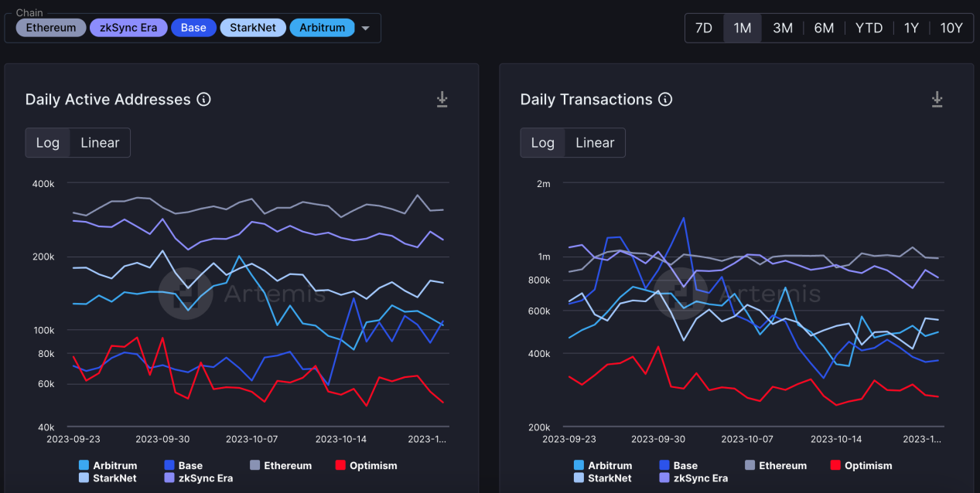Switch Daily Active Addresses to Linear scale
The height and width of the screenshot is (493, 980).
click(x=100, y=143)
